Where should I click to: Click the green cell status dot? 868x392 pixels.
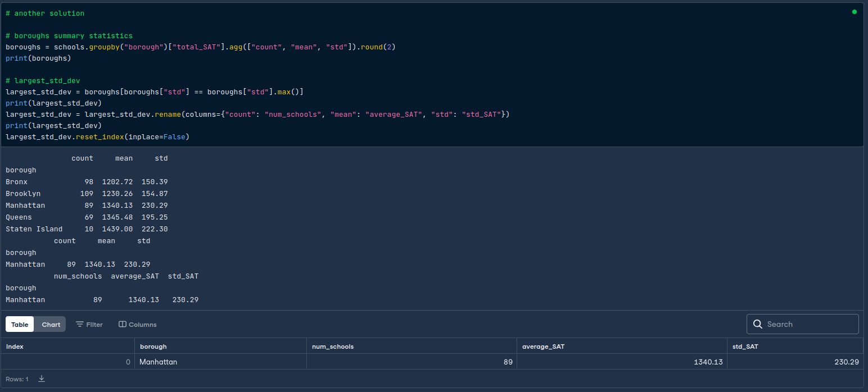854,11
